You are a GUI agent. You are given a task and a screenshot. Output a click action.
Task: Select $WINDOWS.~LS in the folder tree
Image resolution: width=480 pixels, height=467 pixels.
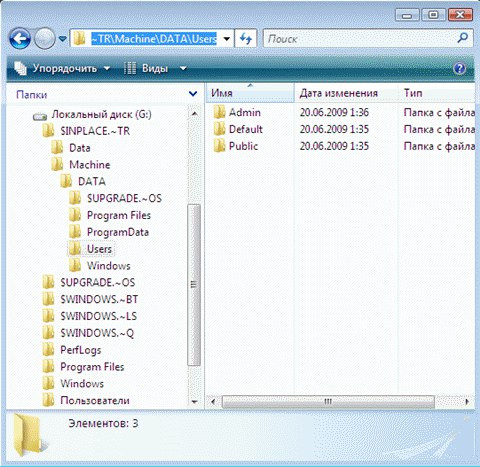(x=98, y=316)
